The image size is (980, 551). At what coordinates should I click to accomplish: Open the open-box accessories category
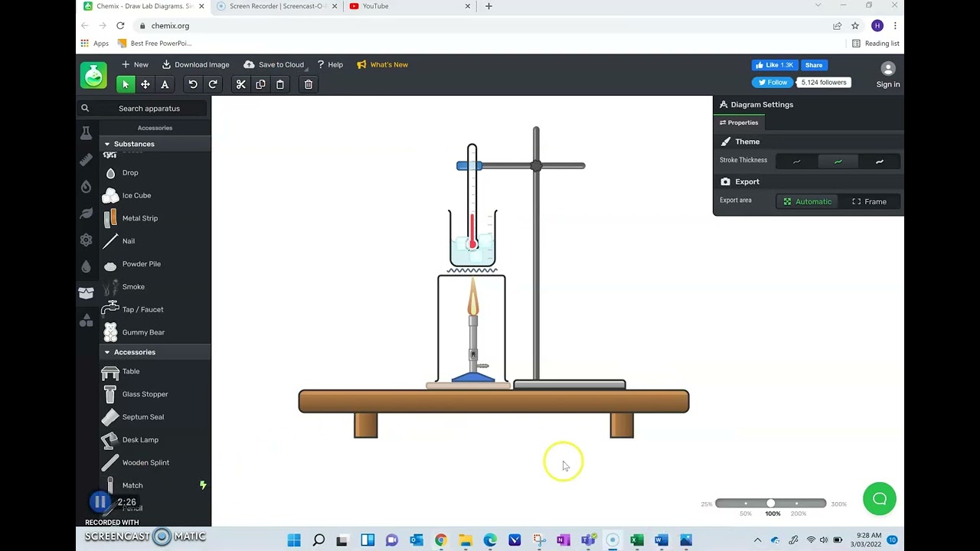click(86, 292)
